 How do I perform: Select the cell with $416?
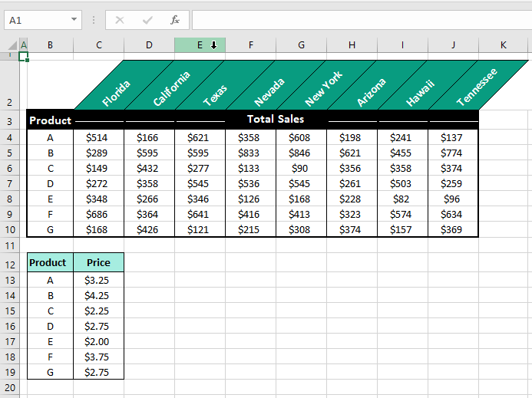pos(251,214)
